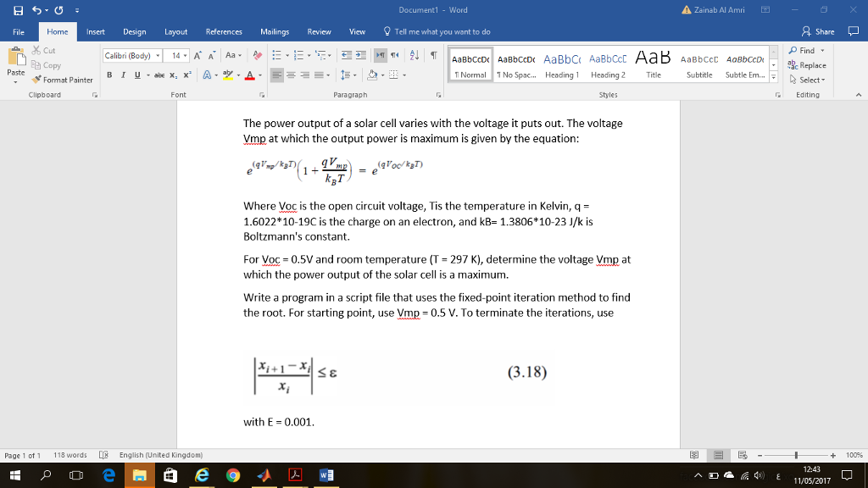The image size is (868, 488).
Task: Switch to the Insert ribbon tab
Action: (x=94, y=31)
